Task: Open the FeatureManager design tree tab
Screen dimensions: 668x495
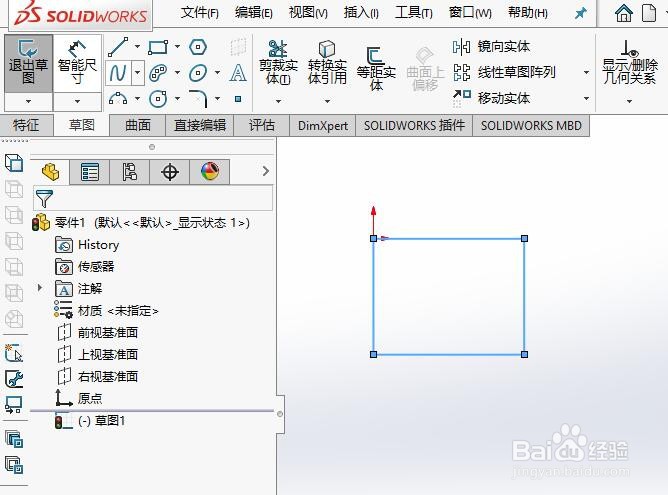Action: (x=50, y=172)
